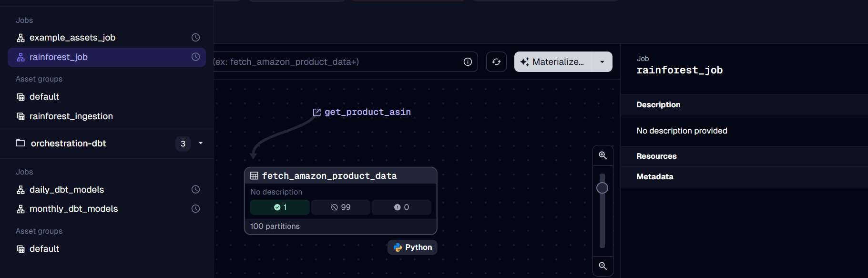Expand the Metadata section
The image size is (868, 278).
click(654, 177)
